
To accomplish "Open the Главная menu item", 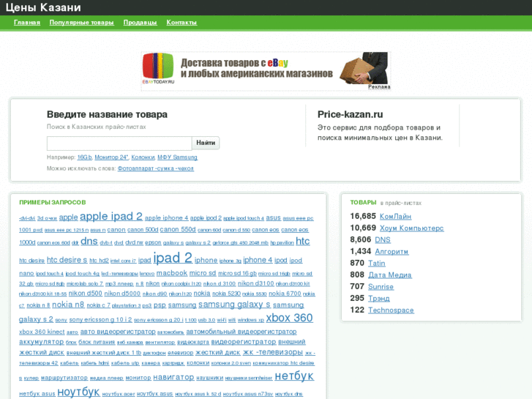I will 27,23.
